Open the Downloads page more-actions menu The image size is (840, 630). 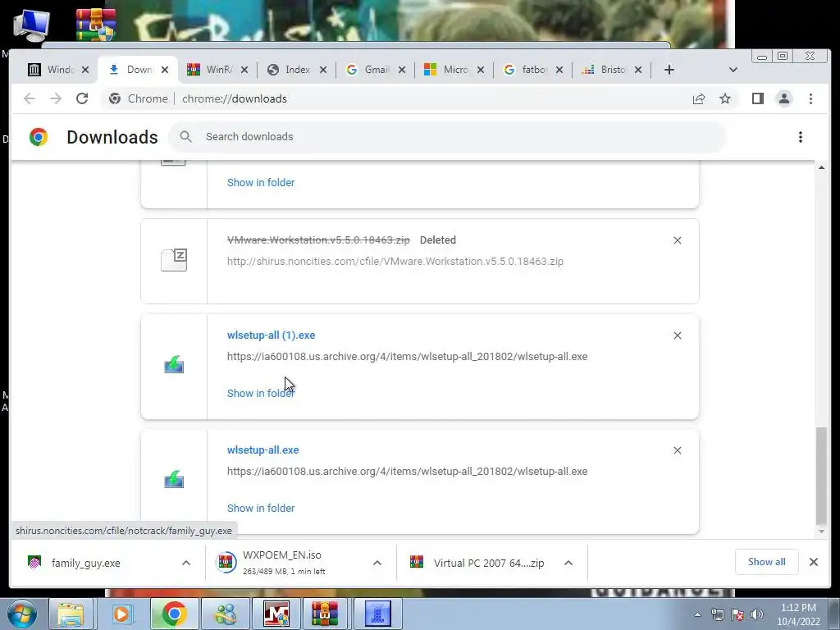click(801, 137)
